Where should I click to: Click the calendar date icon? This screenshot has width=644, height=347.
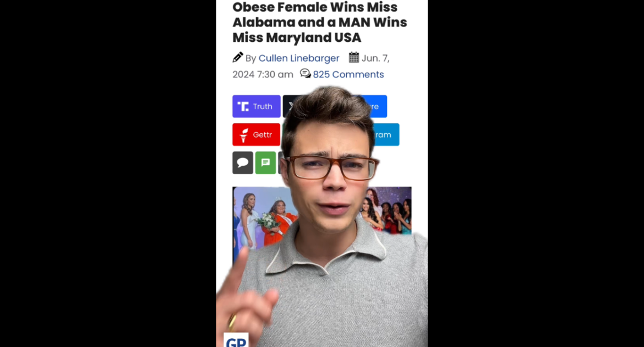click(353, 57)
